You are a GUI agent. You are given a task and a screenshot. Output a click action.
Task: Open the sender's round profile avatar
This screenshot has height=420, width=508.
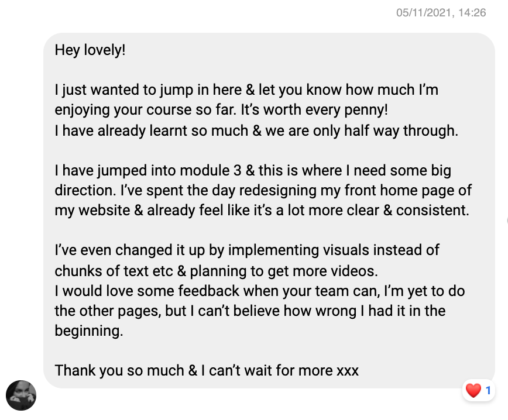(x=21, y=395)
